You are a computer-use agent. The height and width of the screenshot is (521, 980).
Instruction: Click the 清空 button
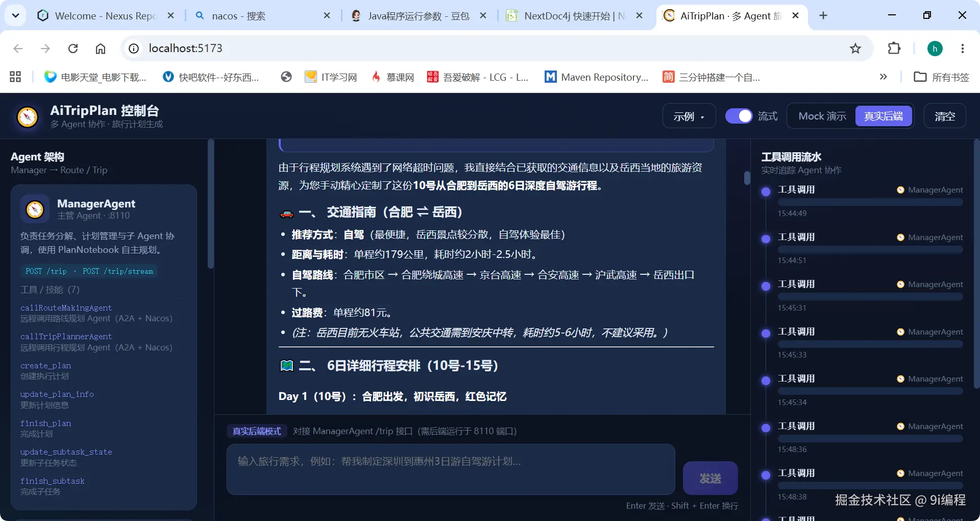[x=945, y=116]
